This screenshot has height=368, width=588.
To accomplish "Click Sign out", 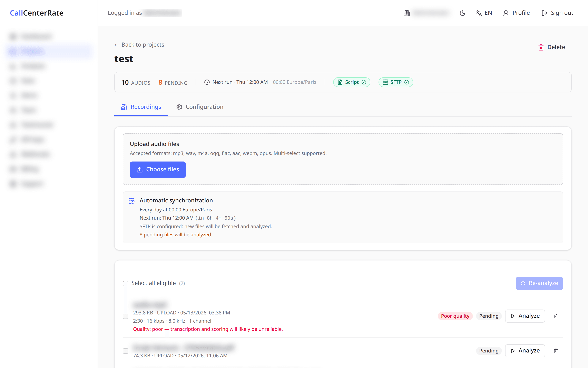I will (557, 13).
